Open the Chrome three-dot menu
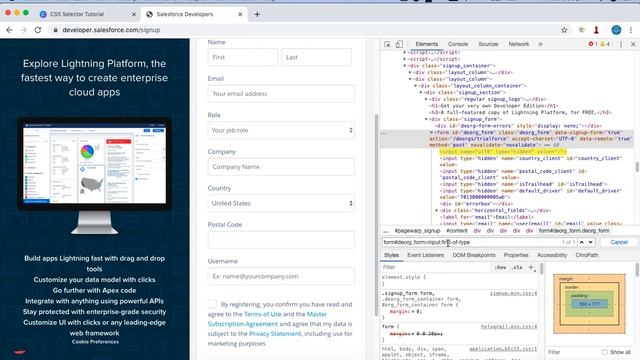Image resolution: width=640 pixels, height=360 pixels. pyautogui.click(x=631, y=30)
